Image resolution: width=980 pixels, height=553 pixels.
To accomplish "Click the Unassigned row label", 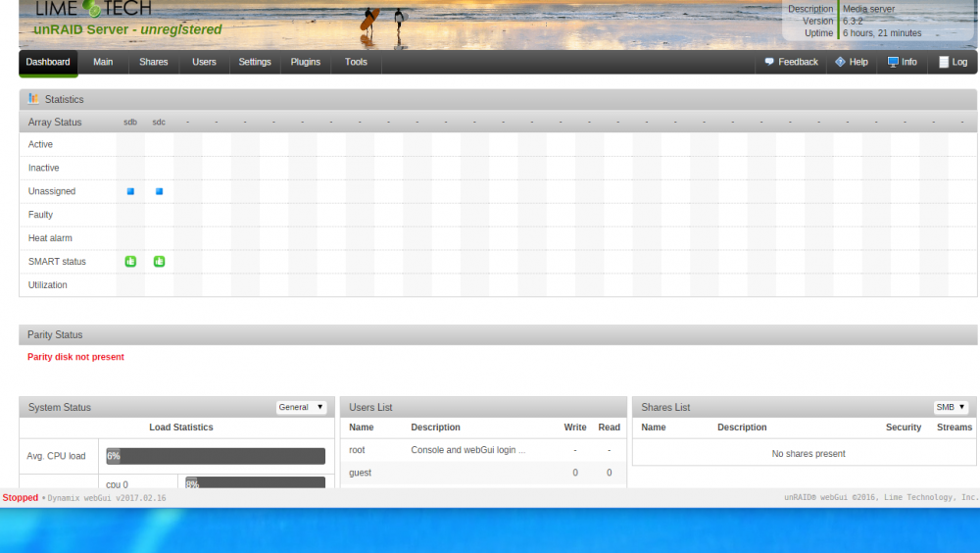I will pos(52,191).
